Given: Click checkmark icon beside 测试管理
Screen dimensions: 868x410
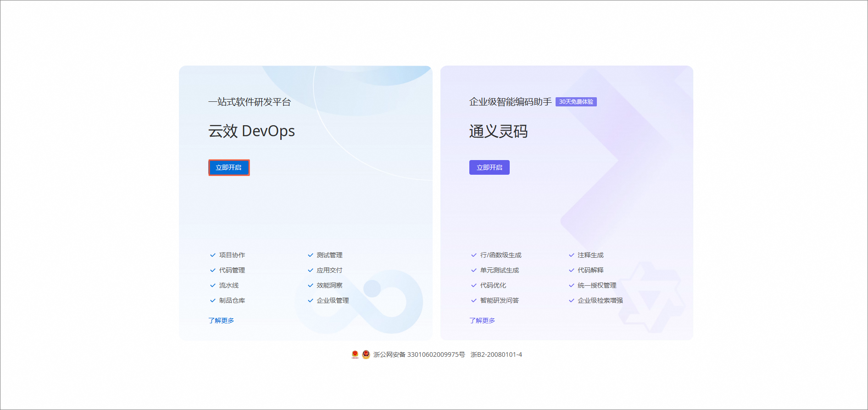Looking at the screenshot, I should click(x=311, y=255).
